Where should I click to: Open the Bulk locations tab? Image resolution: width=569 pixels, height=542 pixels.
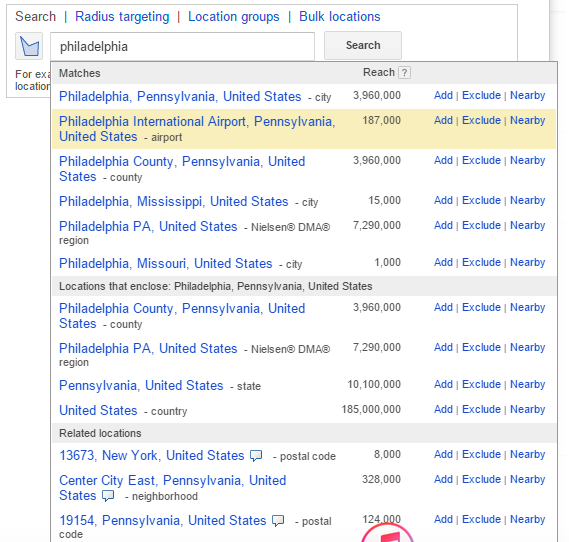pos(340,17)
